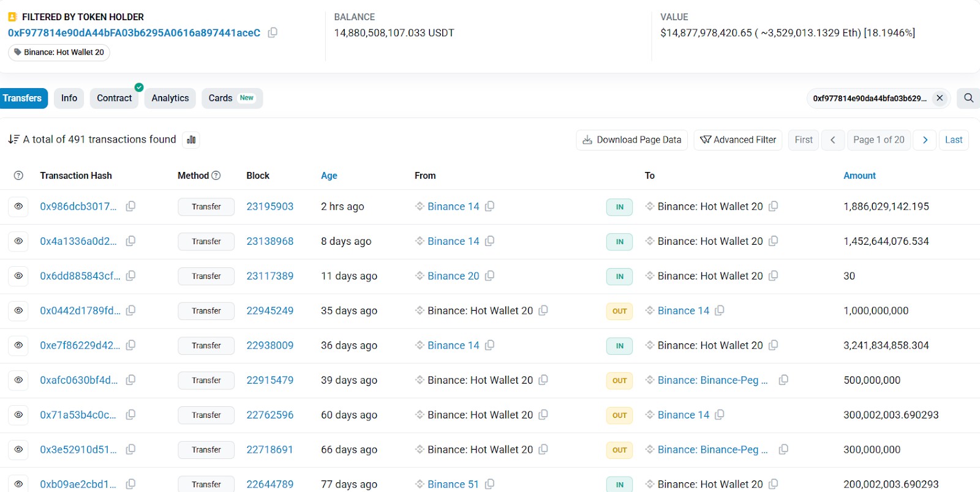This screenshot has height=492, width=980.
Task: Preview transaction 0xafc0630bf4d with eye icon
Action: (x=19, y=380)
